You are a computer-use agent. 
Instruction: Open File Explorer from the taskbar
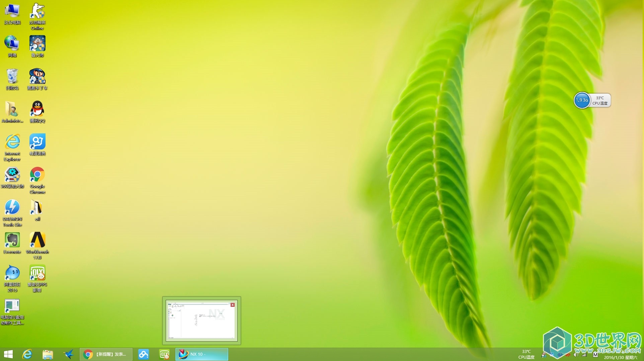click(x=48, y=354)
